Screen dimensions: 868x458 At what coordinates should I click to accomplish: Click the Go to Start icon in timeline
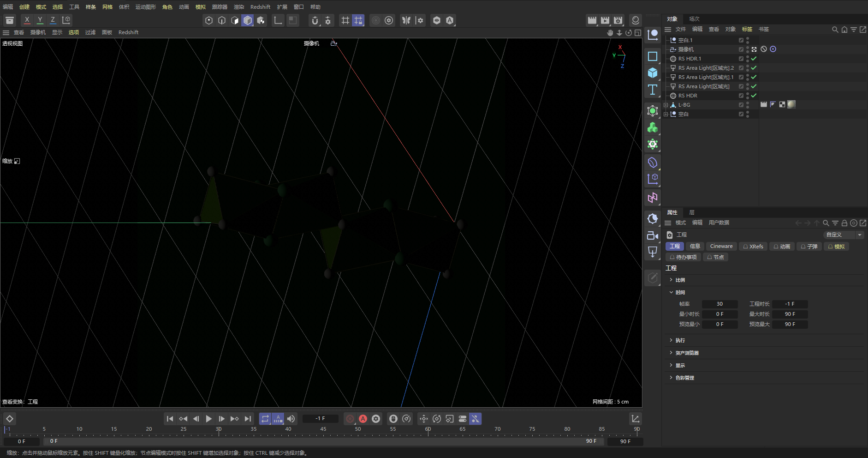[x=170, y=419]
